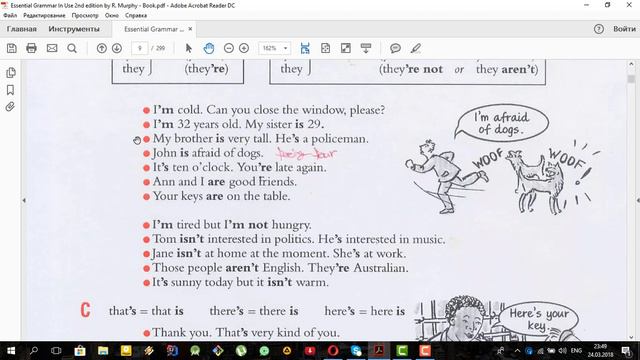Send file by email envelope icon
640x360 pixels.
[x=52, y=48]
